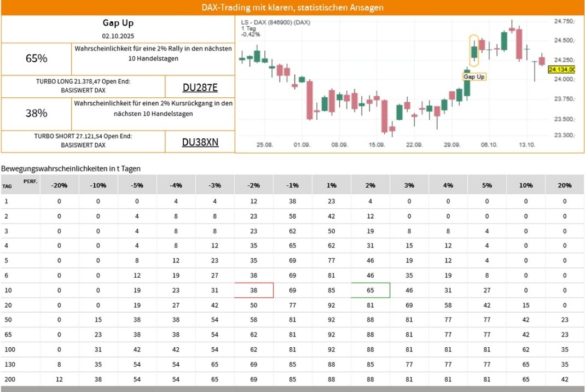The width and height of the screenshot is (585, 392).
Task: Select the red-outlined 38 cell in table
Action: pos(254,290)
